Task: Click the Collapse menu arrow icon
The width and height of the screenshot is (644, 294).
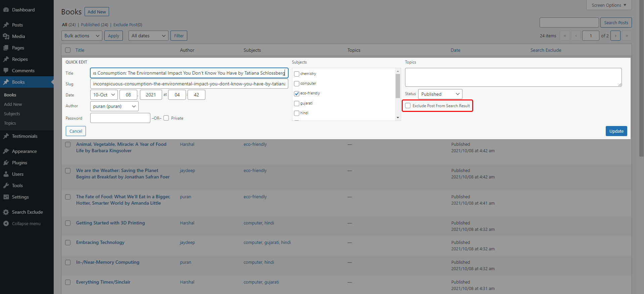Action: 6,223
